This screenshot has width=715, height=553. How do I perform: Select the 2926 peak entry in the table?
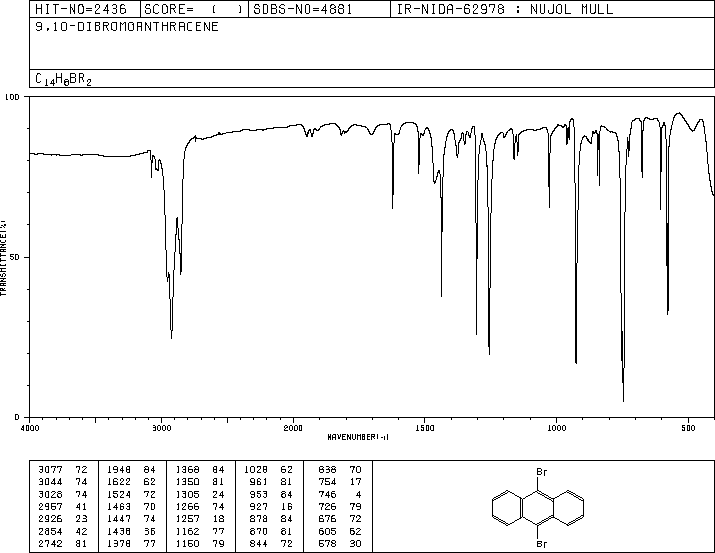coord(62,519)
